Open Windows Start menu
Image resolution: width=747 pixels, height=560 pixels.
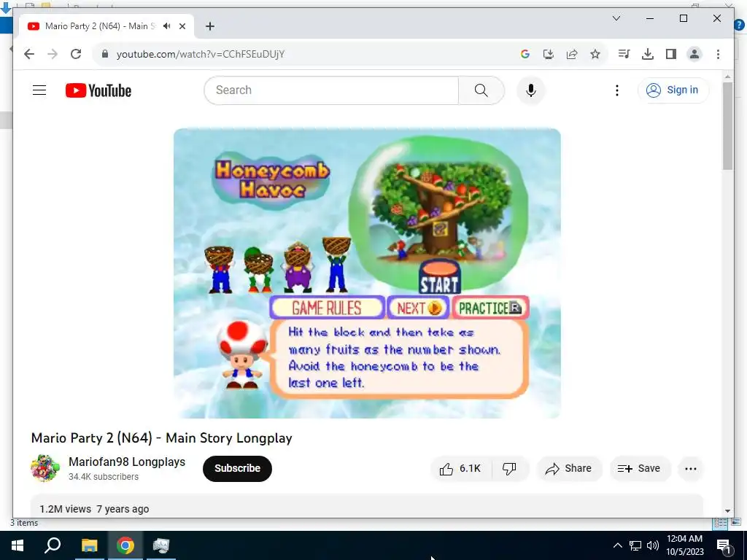17,545
